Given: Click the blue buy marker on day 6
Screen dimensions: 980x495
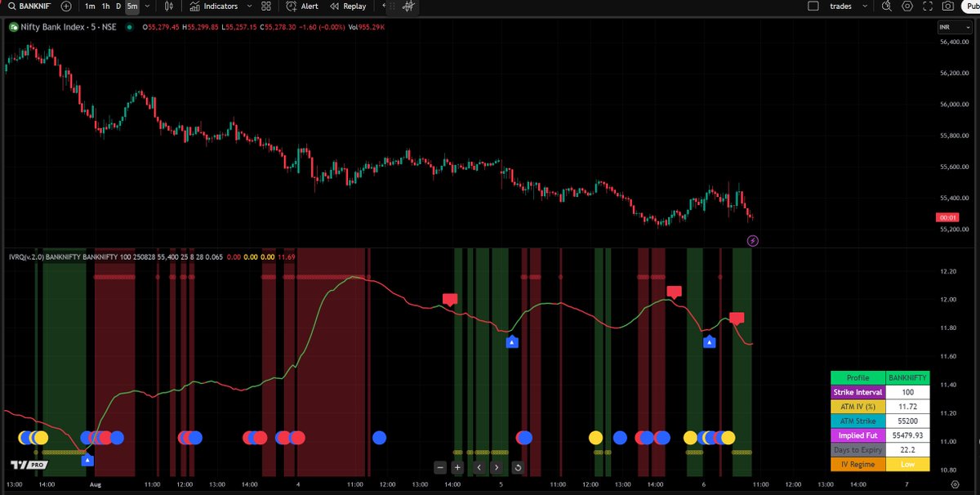Looking at the screenshot, I should coord(710,342).
